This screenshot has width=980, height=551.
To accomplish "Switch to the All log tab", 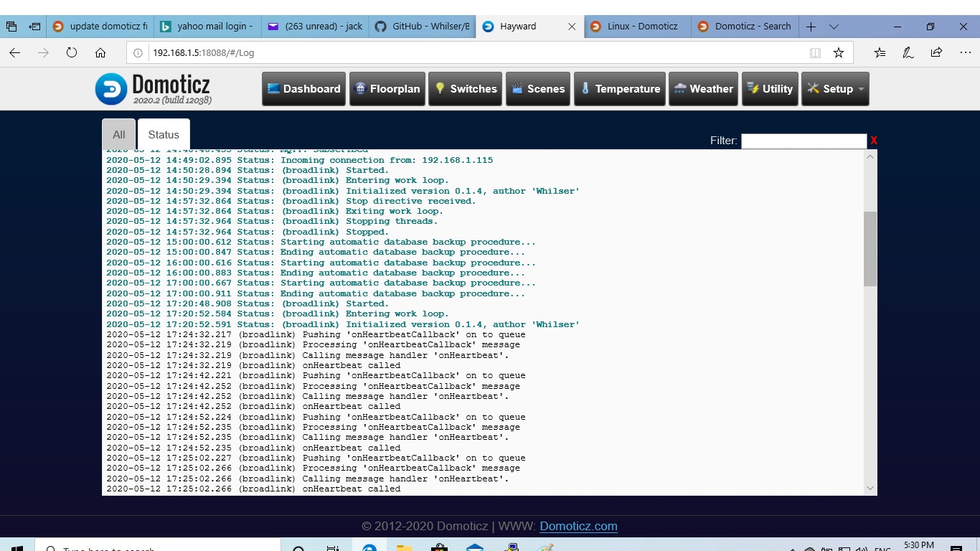I will [x=118, y=134].
